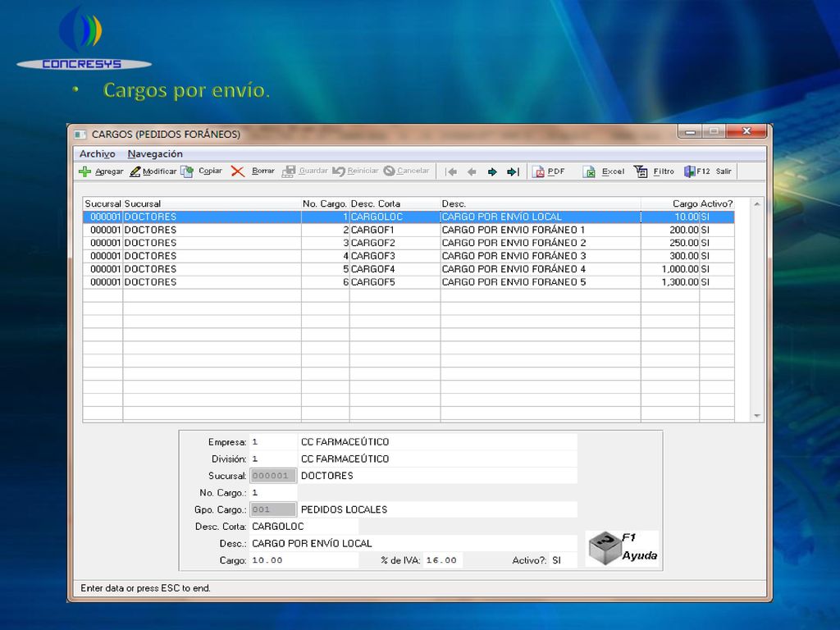
Task: Click the Excel label
Action: pyautogui.click(x=613, y=171)
